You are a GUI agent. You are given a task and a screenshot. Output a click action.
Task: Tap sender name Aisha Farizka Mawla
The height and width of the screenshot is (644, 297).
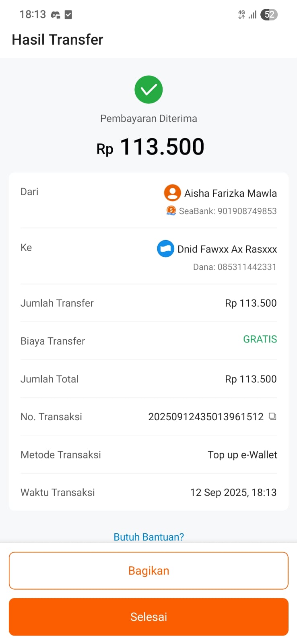[230, 193]
